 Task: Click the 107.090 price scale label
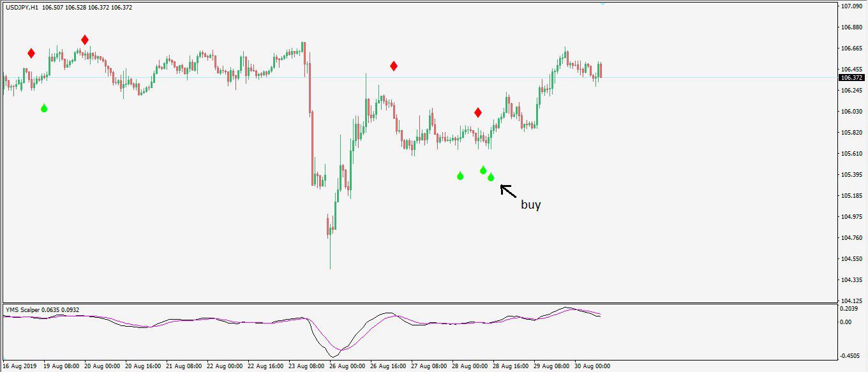click(851, 6)
